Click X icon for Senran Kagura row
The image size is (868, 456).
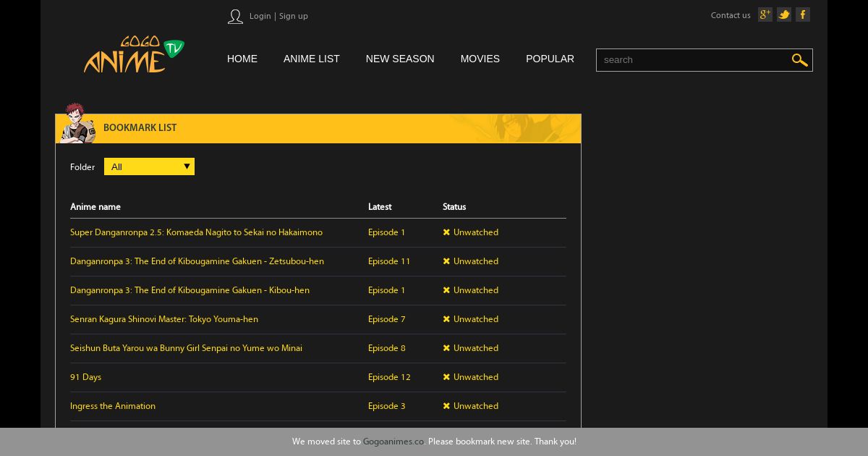tap(446, 319)
